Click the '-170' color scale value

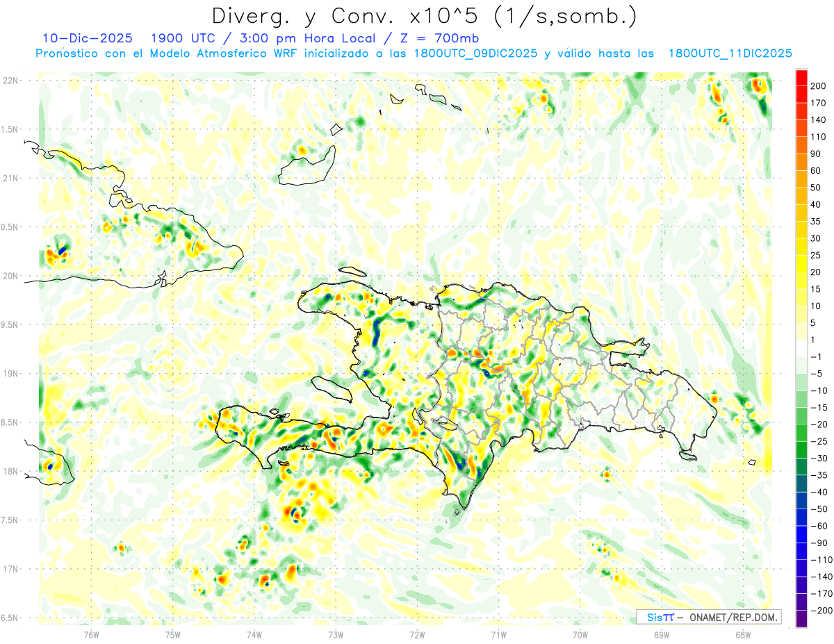[821, 593]
